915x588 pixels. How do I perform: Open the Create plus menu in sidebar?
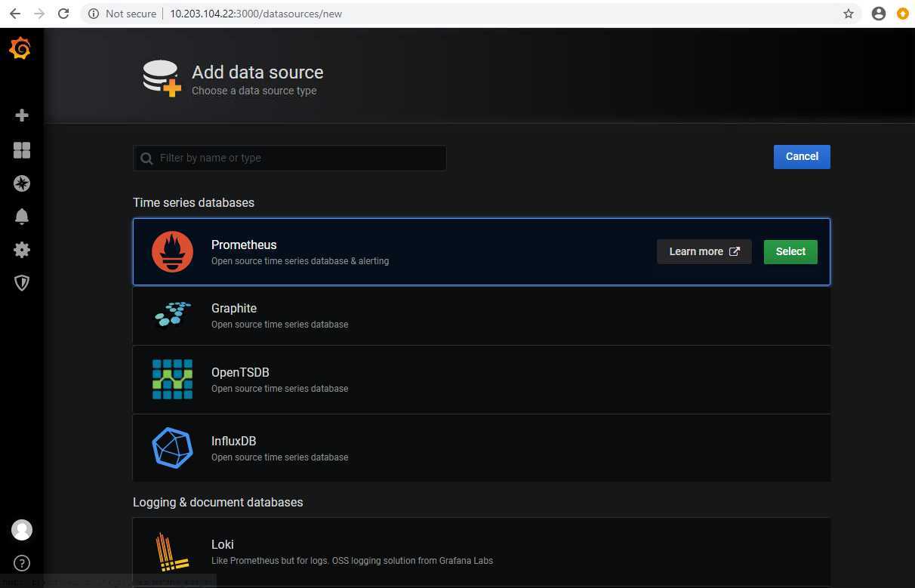(22, 115)
